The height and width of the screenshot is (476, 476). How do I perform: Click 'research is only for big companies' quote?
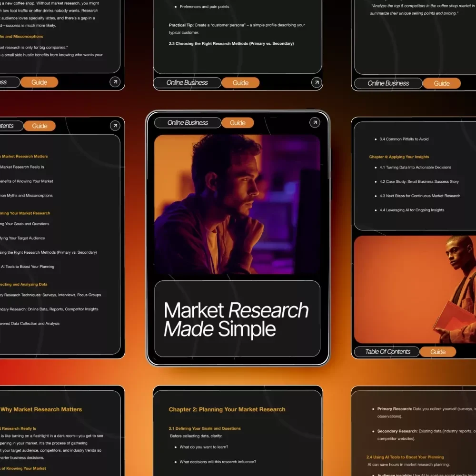[34, 47]
